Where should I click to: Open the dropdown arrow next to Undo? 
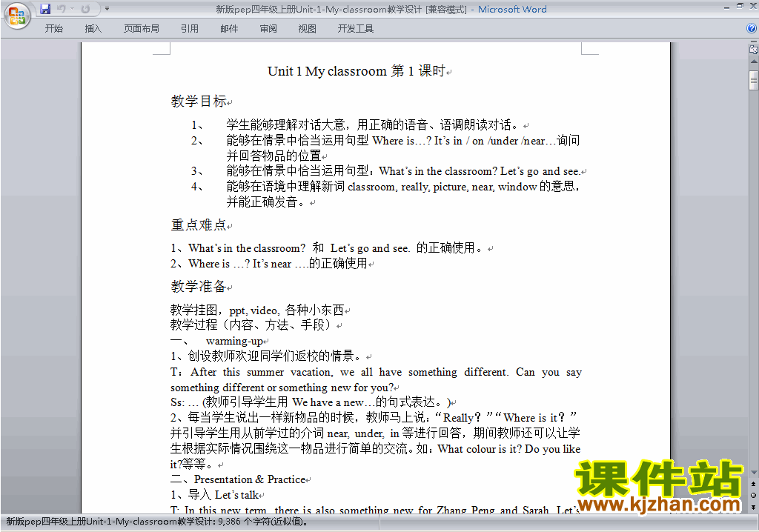[x=72, y=9]
